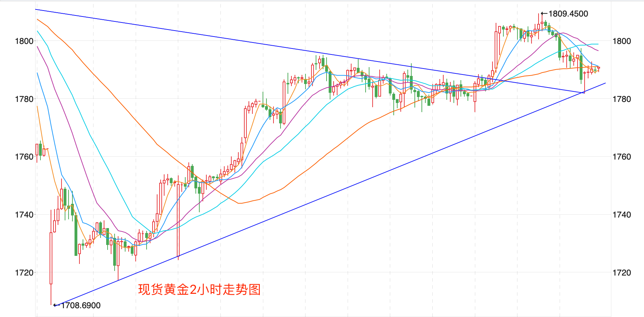Click the 1809.4500 high price label
This screenshot has height=317, width=644.
[x=568, y=14]
